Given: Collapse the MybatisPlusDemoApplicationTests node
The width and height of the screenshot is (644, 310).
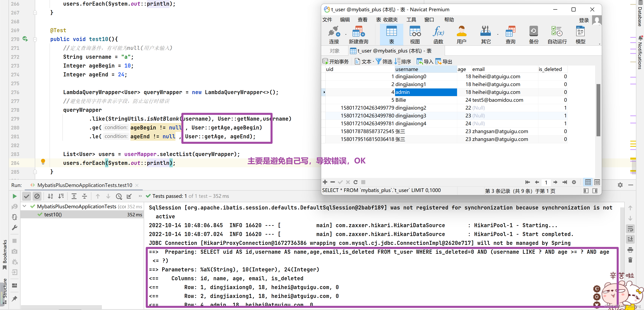Looking at the screenshot, I should (24, 206).
